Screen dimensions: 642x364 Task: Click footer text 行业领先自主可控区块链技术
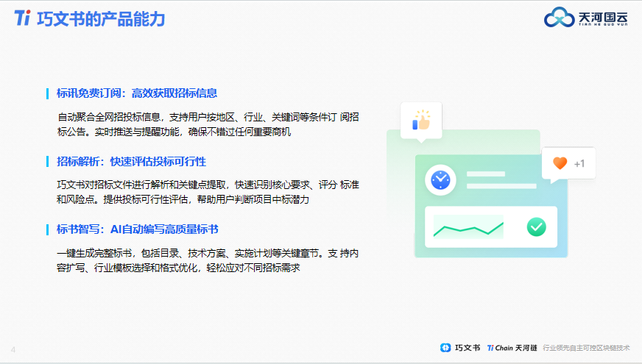pyautogui.click(x=586, y=348)
